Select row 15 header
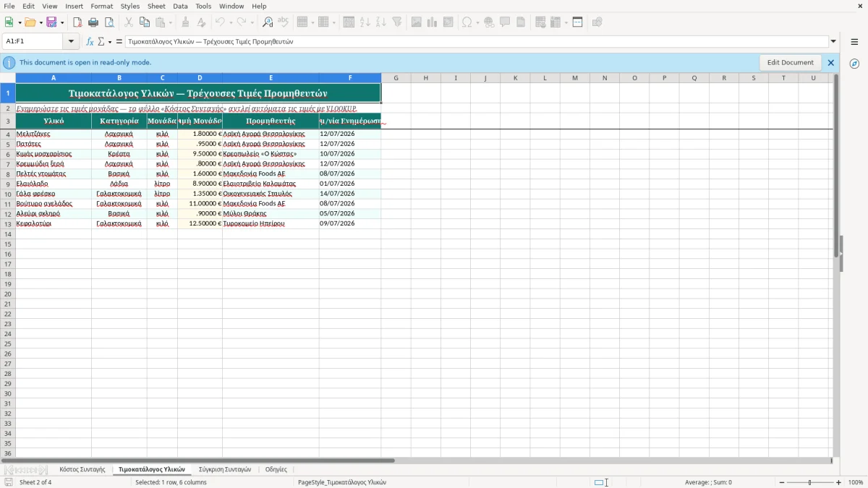This screenshot has height=488, width=868. tap(8, 244)
